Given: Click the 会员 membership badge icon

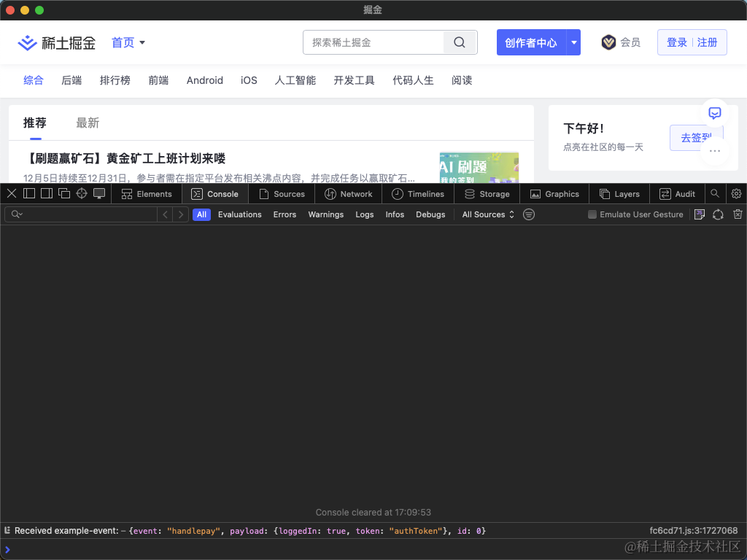Looking at the screenshot, I should coord(608,42).
